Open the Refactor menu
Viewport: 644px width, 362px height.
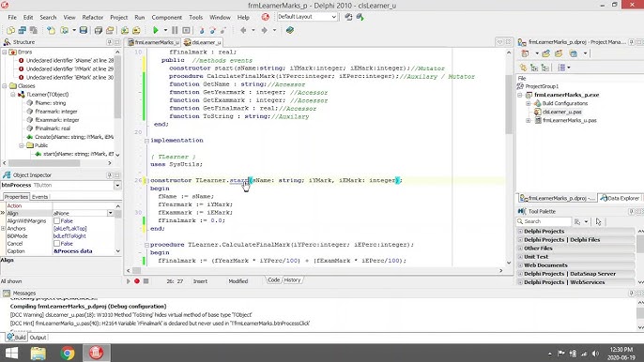pyautogui.click(x=92, y=17)
